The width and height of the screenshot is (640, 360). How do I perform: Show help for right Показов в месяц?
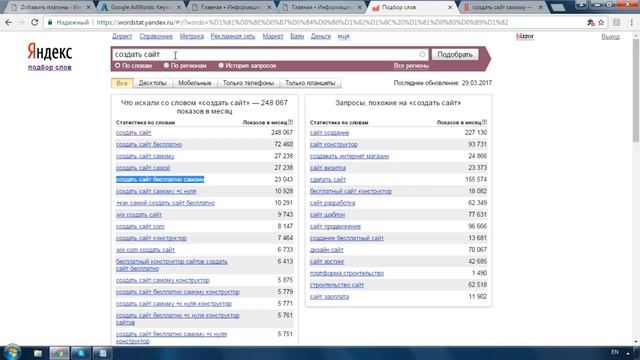[x=484, y=122]
